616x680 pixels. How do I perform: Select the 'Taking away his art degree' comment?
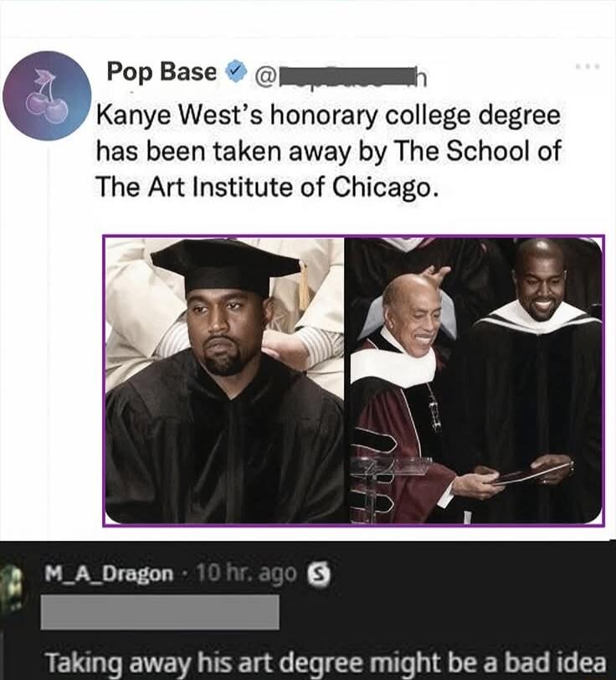(x=325, y=661)
